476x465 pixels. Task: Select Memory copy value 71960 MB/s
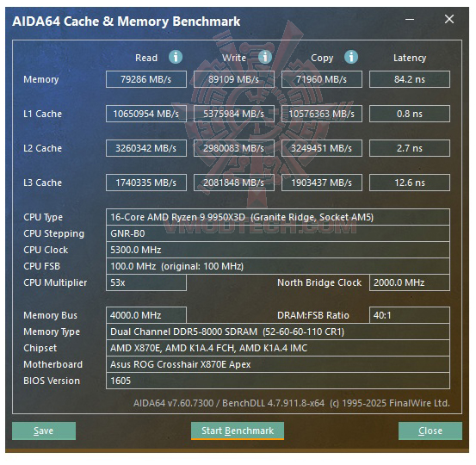pos(321,79)
